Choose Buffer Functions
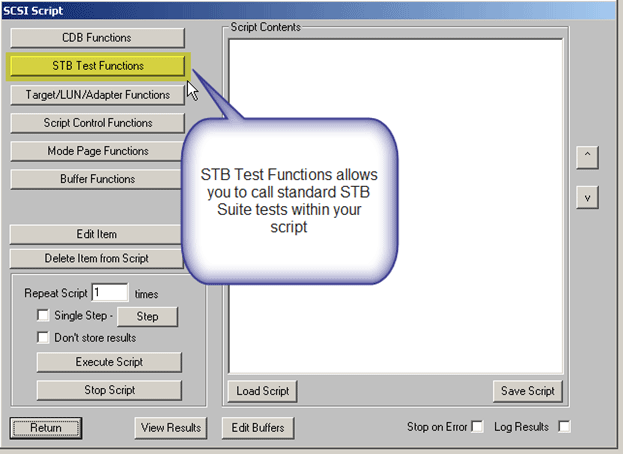The width and height of the screenshot is (624, 454). pyautogui.click(x=98, y=179)
